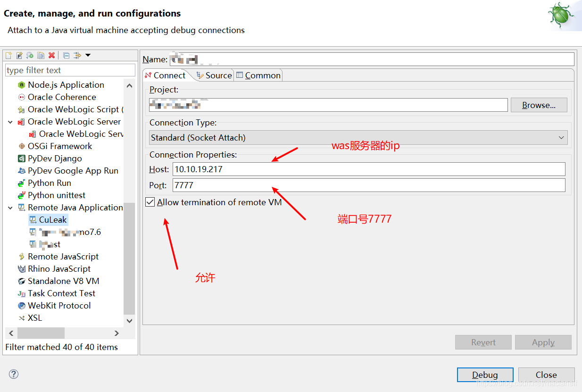Screen dimensions: 582x392
Task: Click the Remote Java Application icon
Action: pos(21,208)
